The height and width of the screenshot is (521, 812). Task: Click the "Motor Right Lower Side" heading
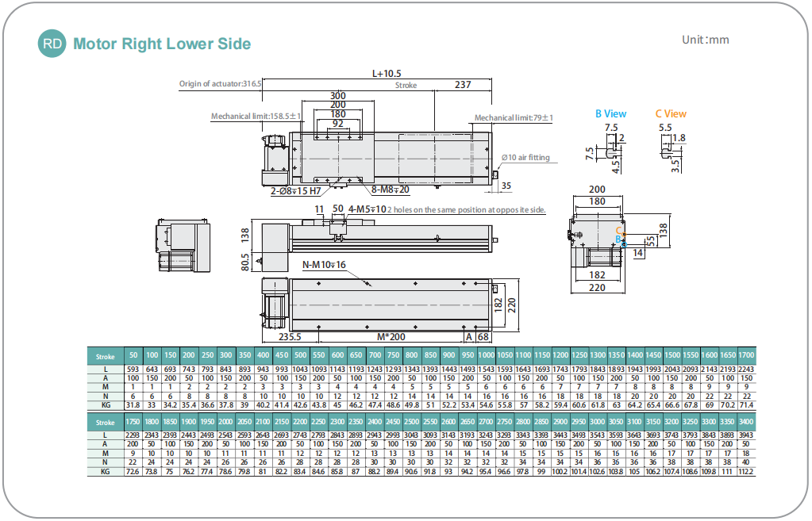162,44
